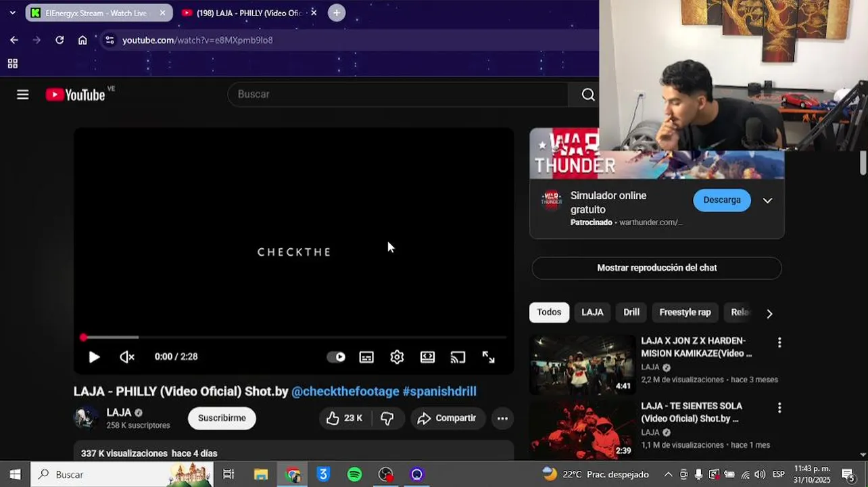Close the ElEnergyx Stream tab
Image resolution: width=868 pixels, height=487 pixels.
(162, 13)
